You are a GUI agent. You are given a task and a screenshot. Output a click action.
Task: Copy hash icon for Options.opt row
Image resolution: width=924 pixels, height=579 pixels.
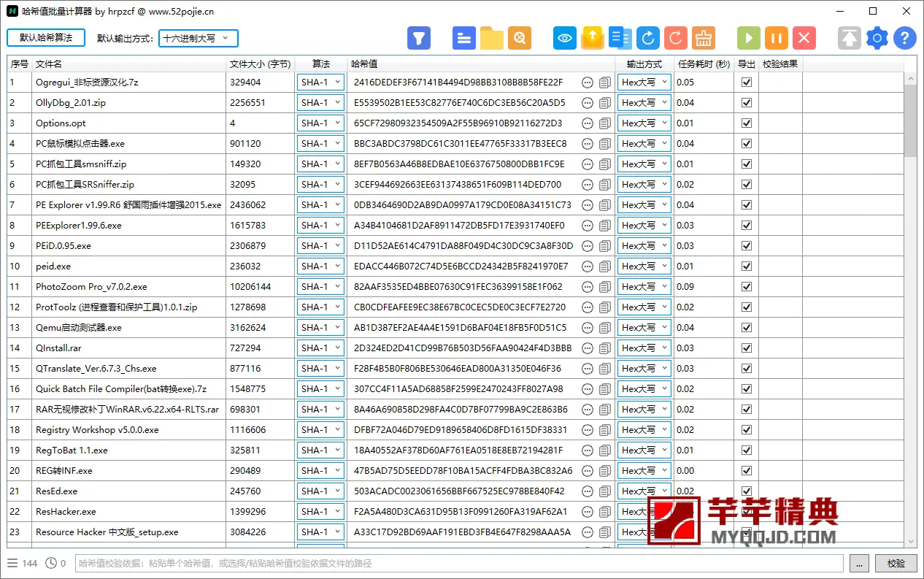(605, 123)
